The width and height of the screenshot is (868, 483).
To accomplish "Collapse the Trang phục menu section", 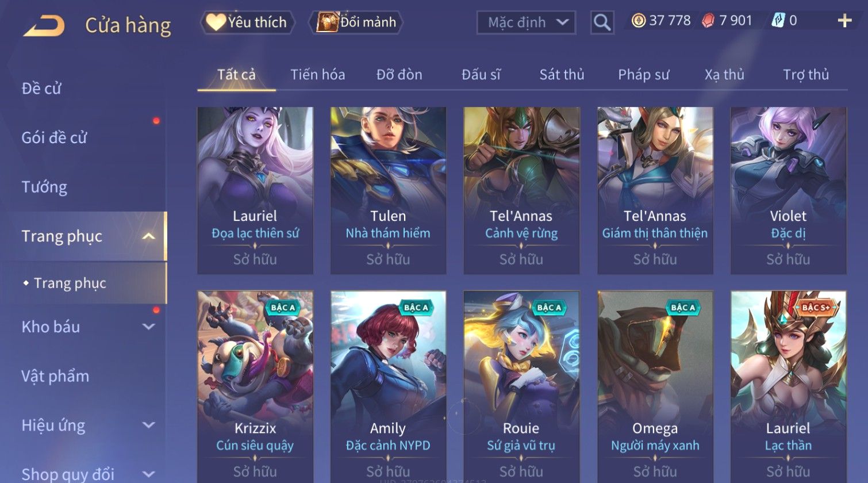I will click(x=148, y=236).
